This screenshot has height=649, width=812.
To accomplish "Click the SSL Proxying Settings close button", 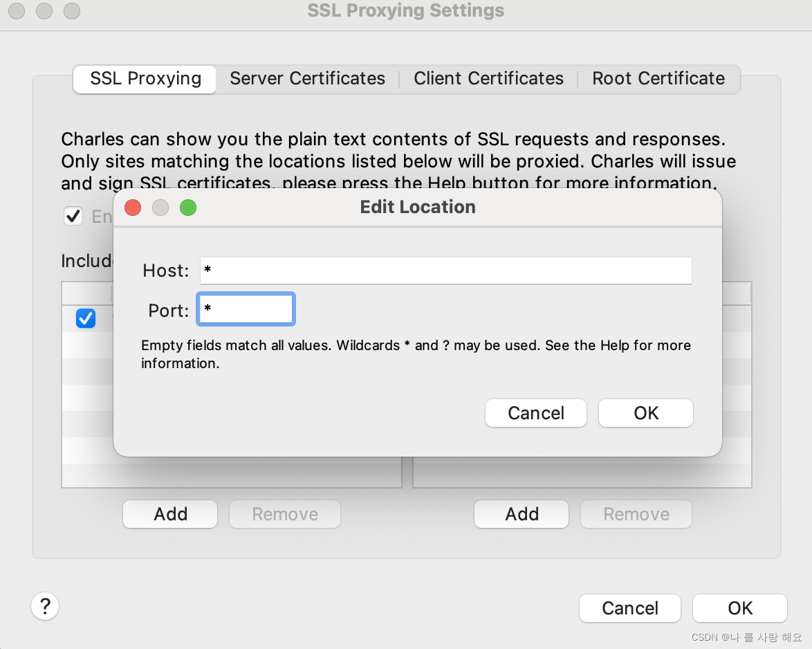I will coord(17,10).
